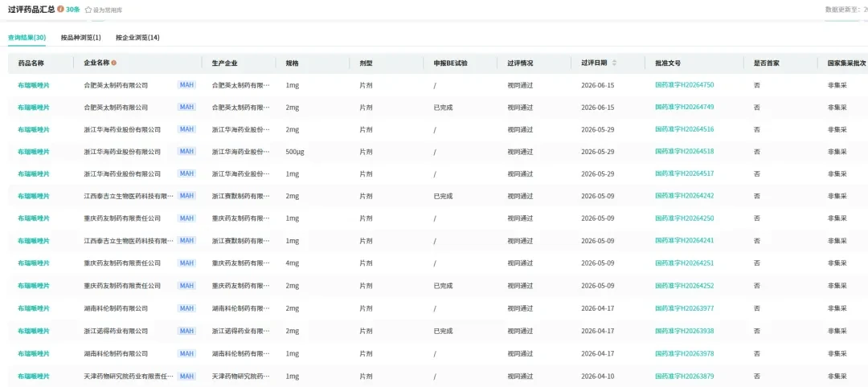Click MAH badge in H20263938 row
This screenshot has height=387, width=868.
[x=186, y=331]
